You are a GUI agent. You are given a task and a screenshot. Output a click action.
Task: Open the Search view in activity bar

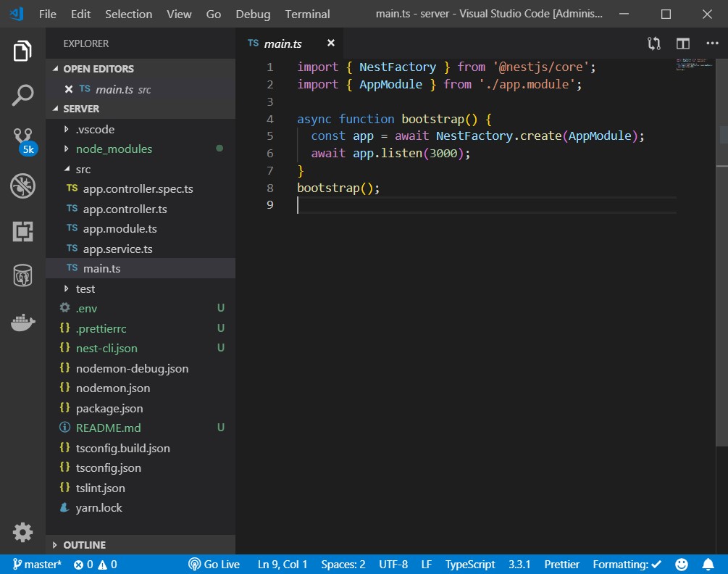pos(22,95)
